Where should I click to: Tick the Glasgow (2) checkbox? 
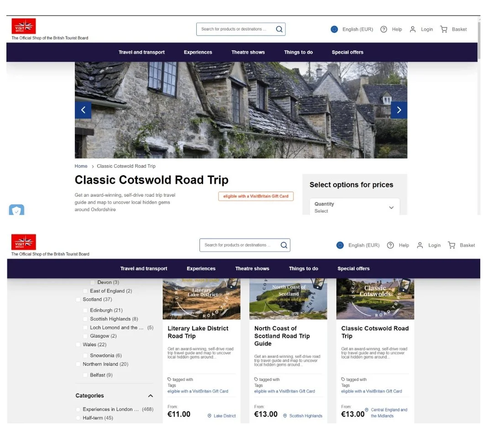[x=85, y=336]
